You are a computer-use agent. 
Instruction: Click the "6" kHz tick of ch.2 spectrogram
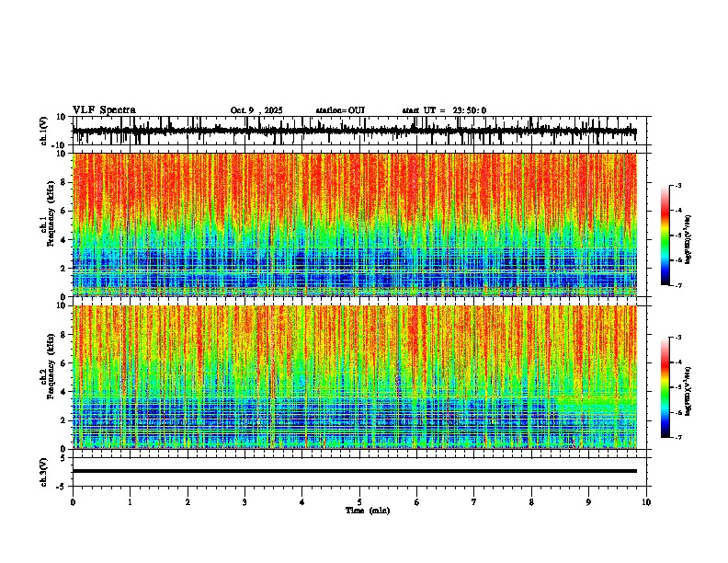[64, 362]
